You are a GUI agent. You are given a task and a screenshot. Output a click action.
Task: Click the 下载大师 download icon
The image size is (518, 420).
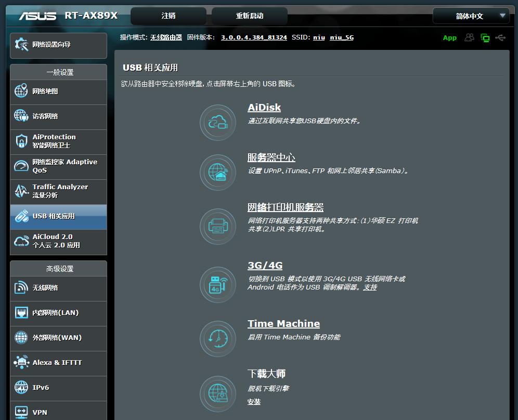pyautogui.click(x=217, y=393)
